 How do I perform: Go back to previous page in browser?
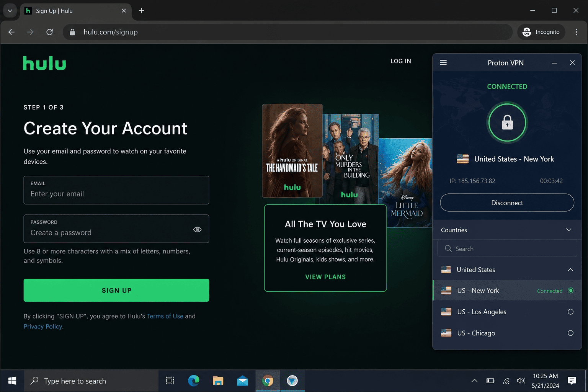(x=11, y=32)
